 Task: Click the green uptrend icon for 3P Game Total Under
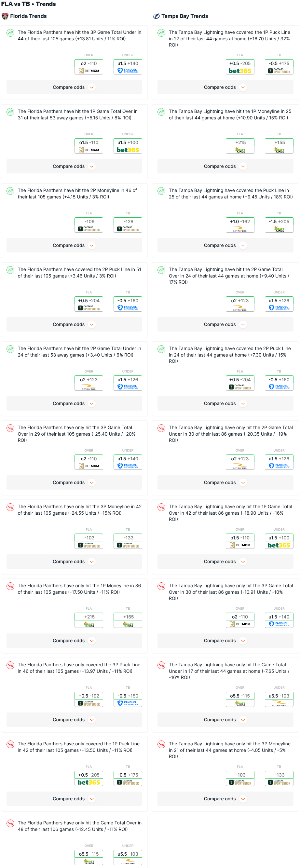10,33
